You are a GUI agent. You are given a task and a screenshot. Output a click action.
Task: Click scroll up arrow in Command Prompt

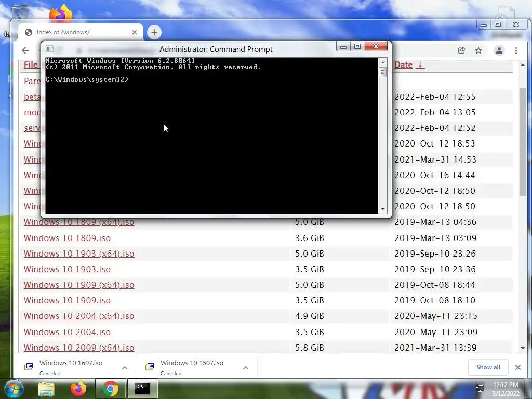click(x=383, y=62)
